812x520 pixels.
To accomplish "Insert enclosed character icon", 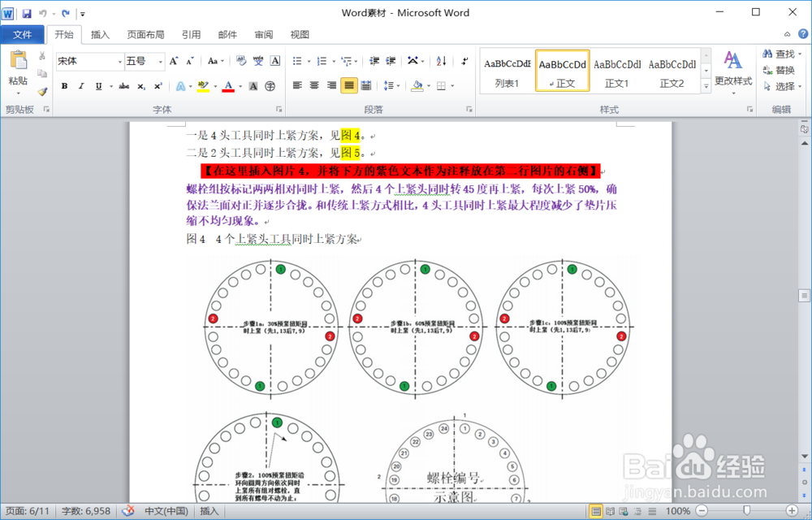I will pos(270,86).
